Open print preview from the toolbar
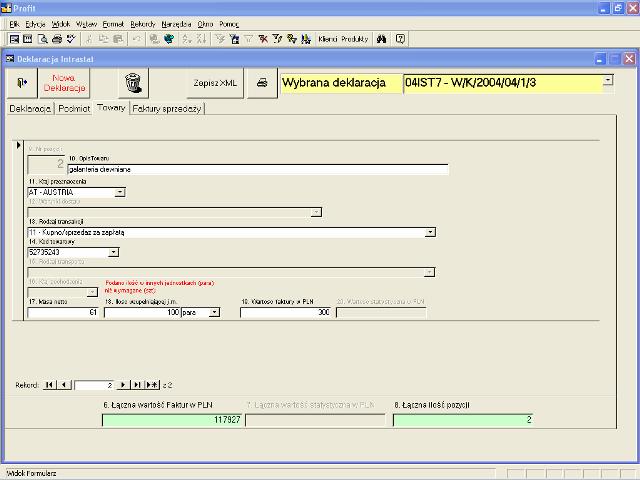The width and height of the screenshot is (640, 480). click(x=42, y=39)
